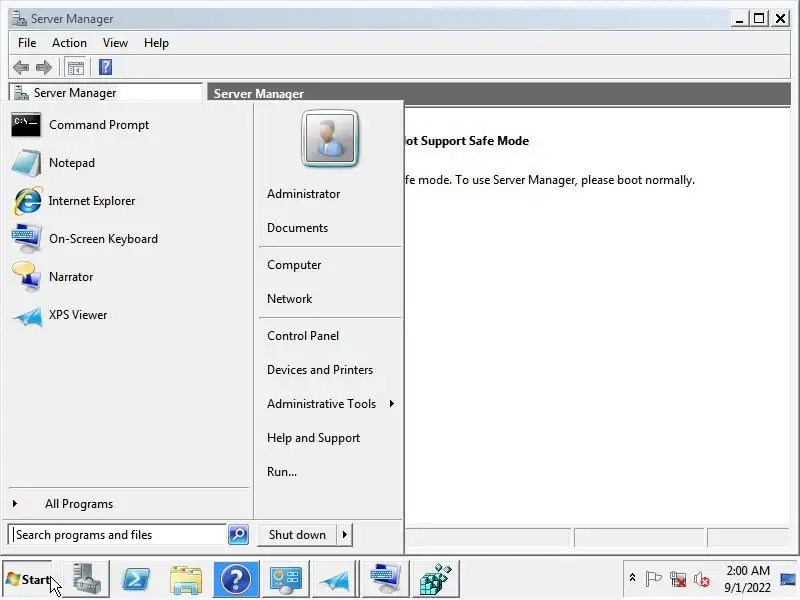800x600 pixels.
Task: Open Server Manager from taskbar icon
Action: 86,579
